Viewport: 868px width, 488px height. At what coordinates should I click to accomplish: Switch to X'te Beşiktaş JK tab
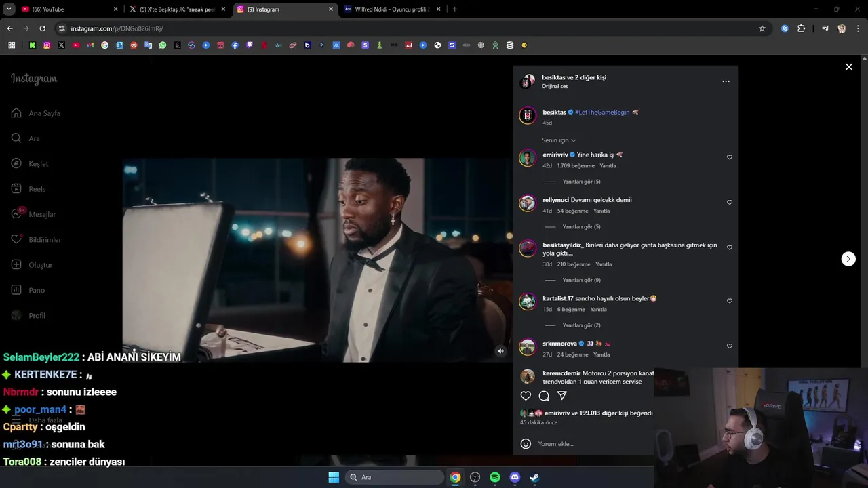(x=178, y=9)
